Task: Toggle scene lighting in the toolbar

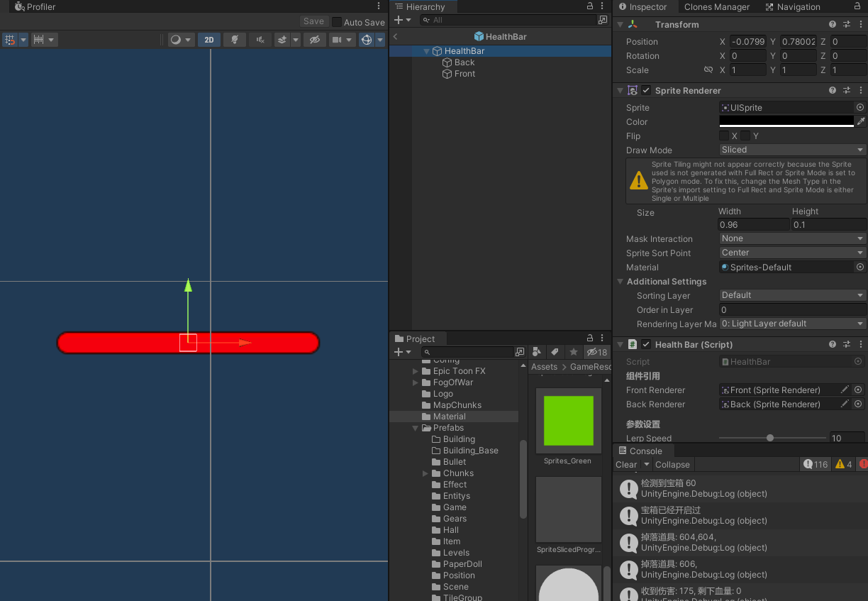Action: [234, 40]
